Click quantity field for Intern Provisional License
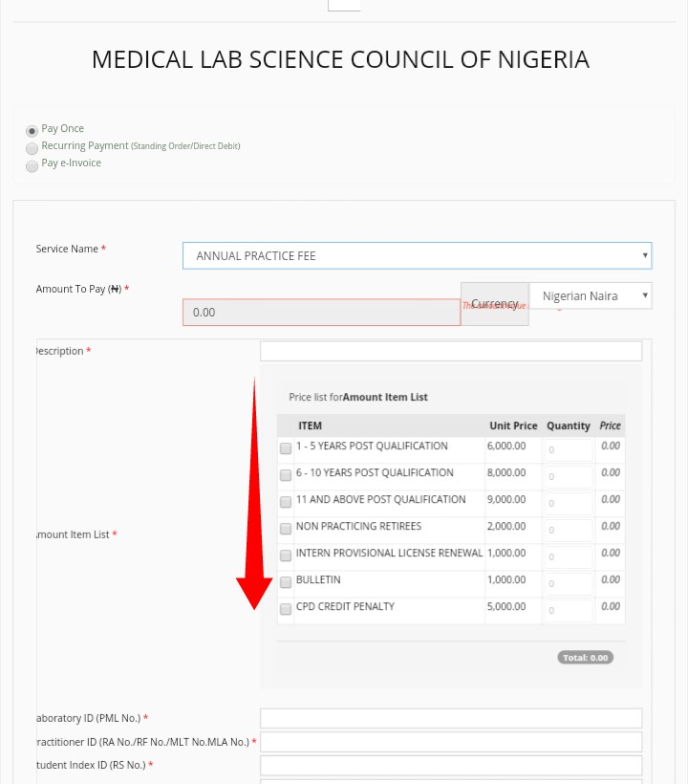This screenshot has height=784, width=688. point(569,556)
